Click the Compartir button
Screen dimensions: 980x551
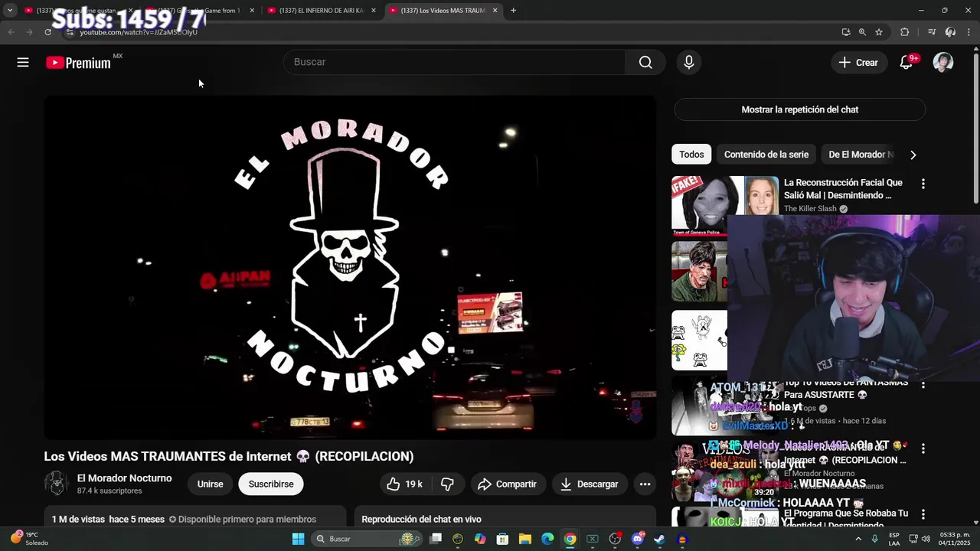[507, 484]
